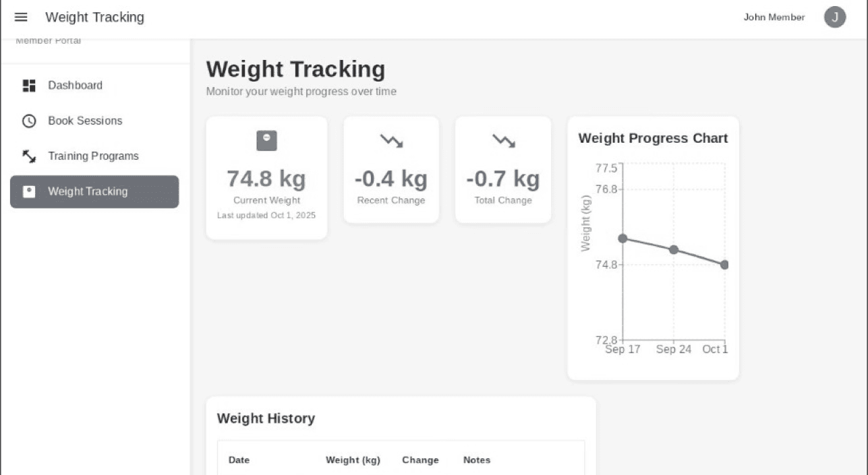This screenshot has height=475, width=868.
Task: Click the Change column header
Action: coord(420,460)
